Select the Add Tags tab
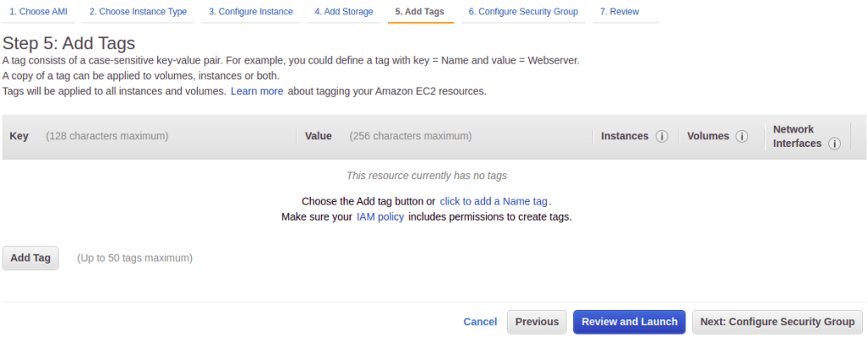868x343 pixels. [420, 12]
